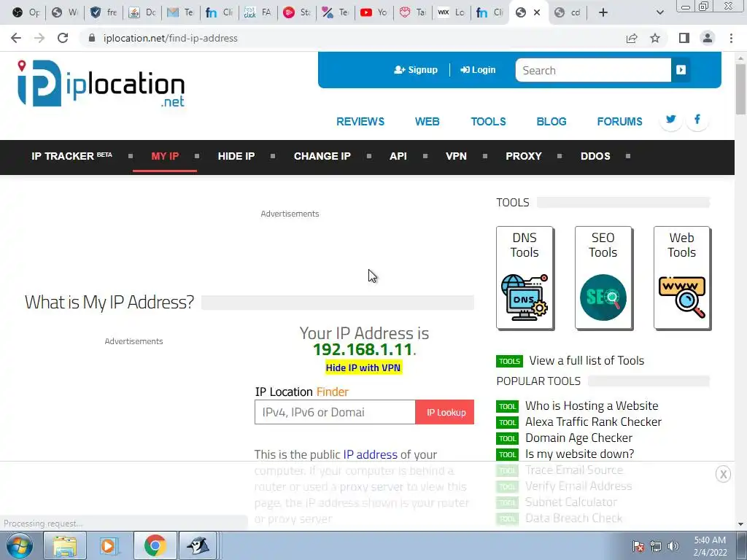Launch media player from taskbar
Viewport: 747px width, 560px height.
109,545
